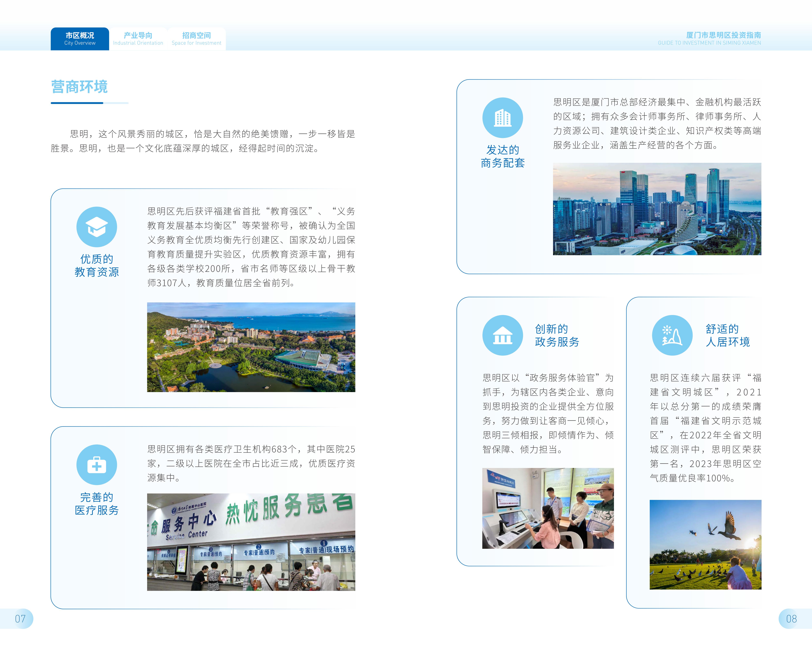
Task: Click the GUIDE TO INVESTMENT IN SIMING XIAMEN text
Action: (x=709, y=43)
